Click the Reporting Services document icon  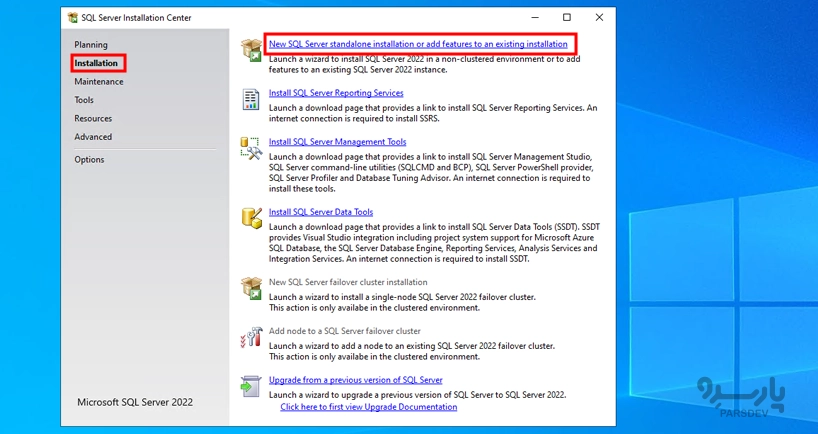tap(250, 99)
